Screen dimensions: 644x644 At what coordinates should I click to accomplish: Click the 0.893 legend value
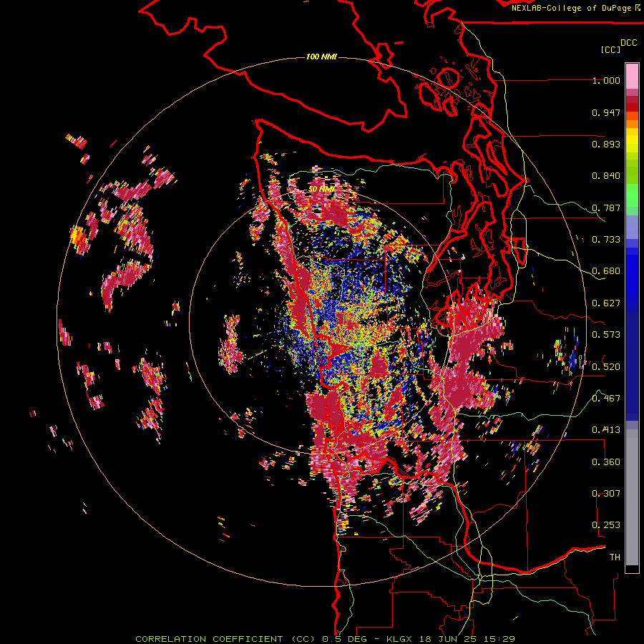pos(606,144)
